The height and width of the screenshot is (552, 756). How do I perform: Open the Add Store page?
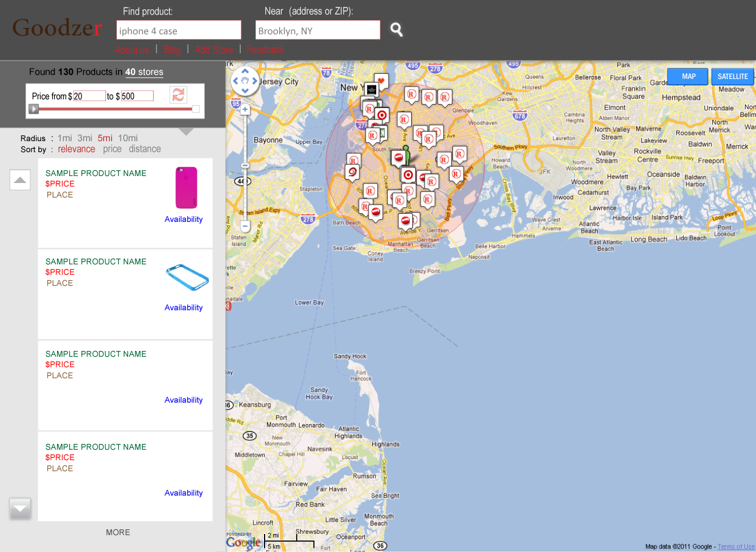214,50
